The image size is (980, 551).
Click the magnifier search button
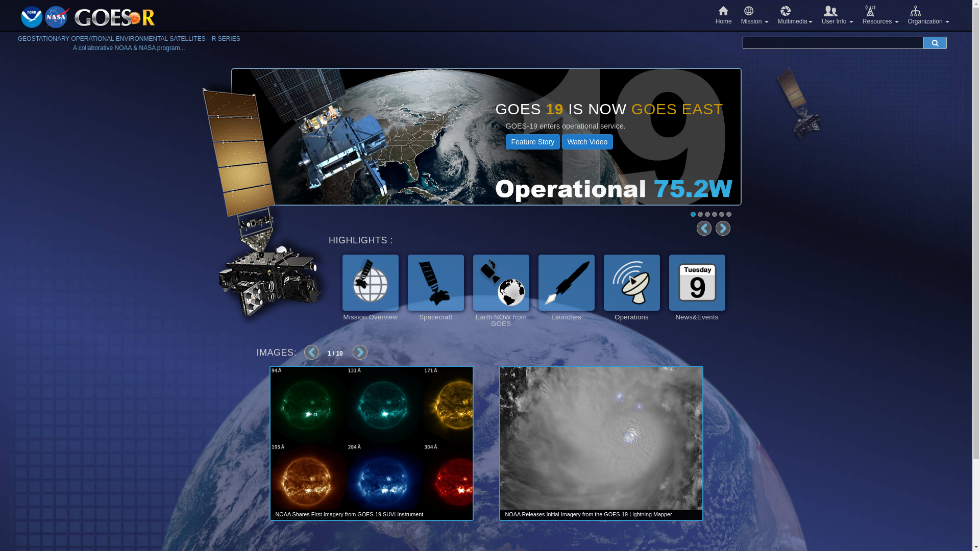click(x=935, y=43)
